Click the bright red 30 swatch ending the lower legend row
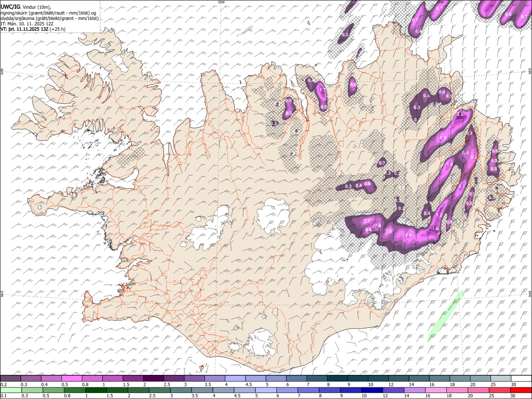This screenshot has height=399, width=532. click(520, 390)
